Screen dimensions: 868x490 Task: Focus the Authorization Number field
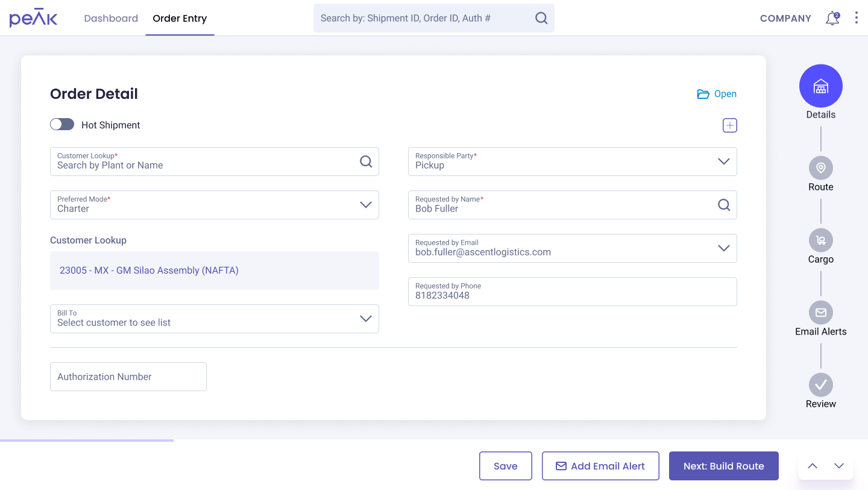point(128,377)
